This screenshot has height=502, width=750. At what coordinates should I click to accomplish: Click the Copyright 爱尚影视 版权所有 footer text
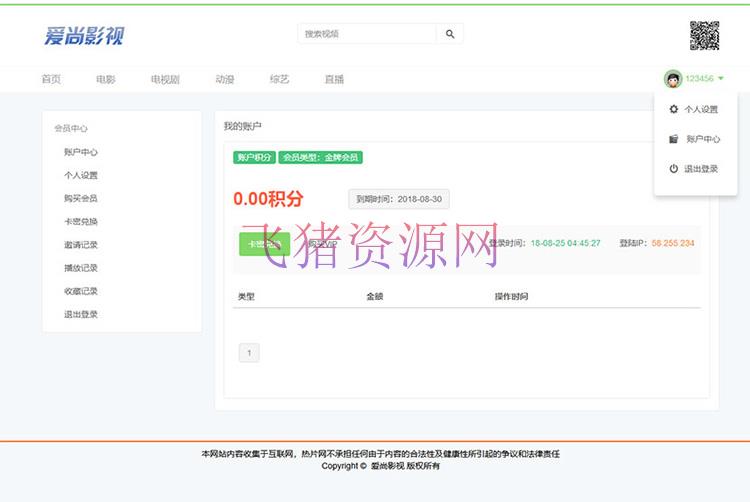[x=380, y=466]
